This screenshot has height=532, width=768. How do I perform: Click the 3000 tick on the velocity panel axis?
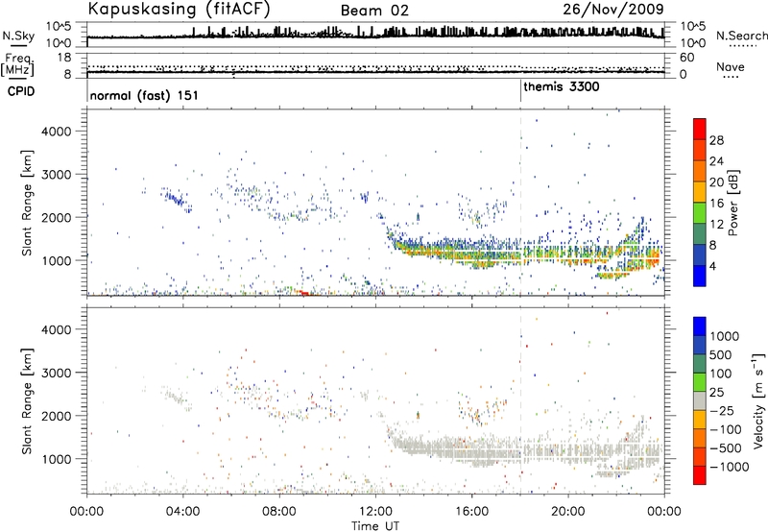point(57,373)
